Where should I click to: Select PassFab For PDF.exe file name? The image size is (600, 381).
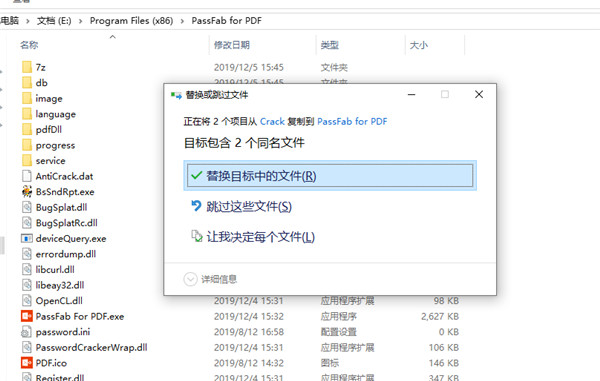[80, 316]
